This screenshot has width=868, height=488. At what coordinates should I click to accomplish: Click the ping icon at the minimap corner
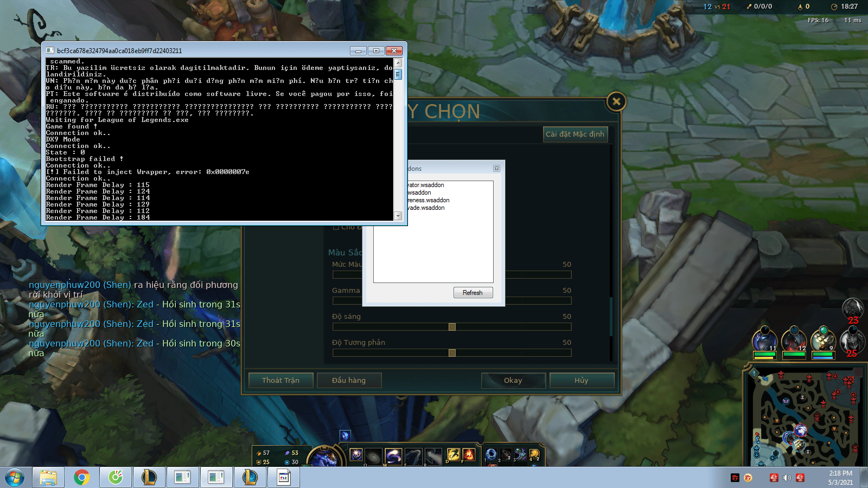(x=754, y=373)
